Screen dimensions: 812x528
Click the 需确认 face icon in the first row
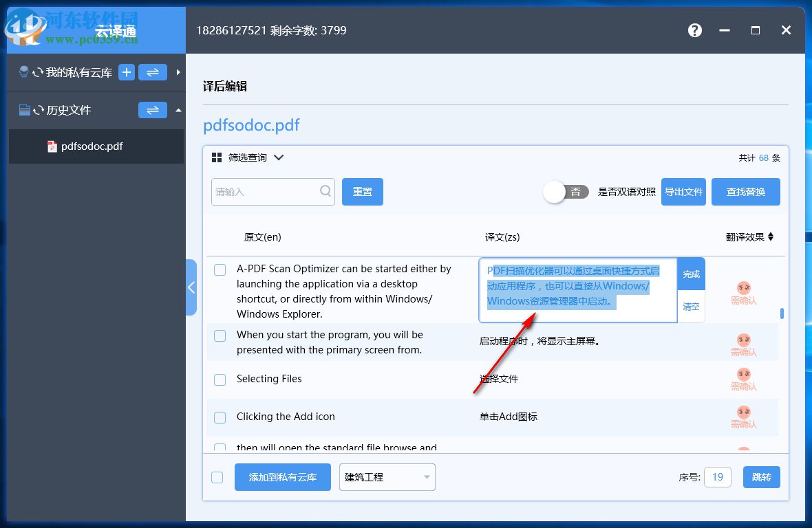[x=744, y=288]
